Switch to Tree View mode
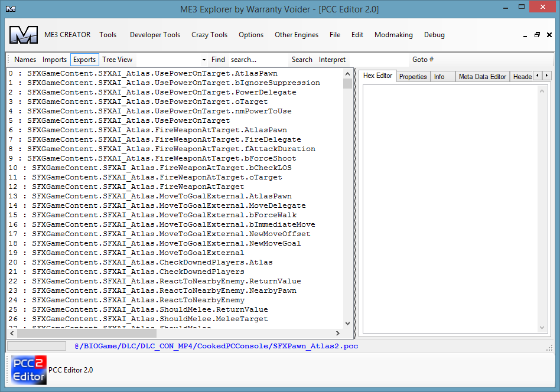The image size is (560, 392). point(117,60)
